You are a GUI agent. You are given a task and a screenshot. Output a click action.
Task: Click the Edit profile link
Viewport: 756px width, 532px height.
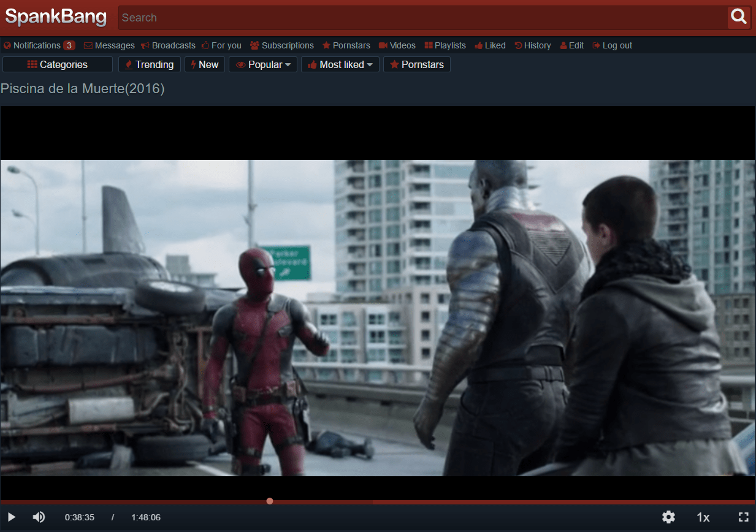coord(572,45)
